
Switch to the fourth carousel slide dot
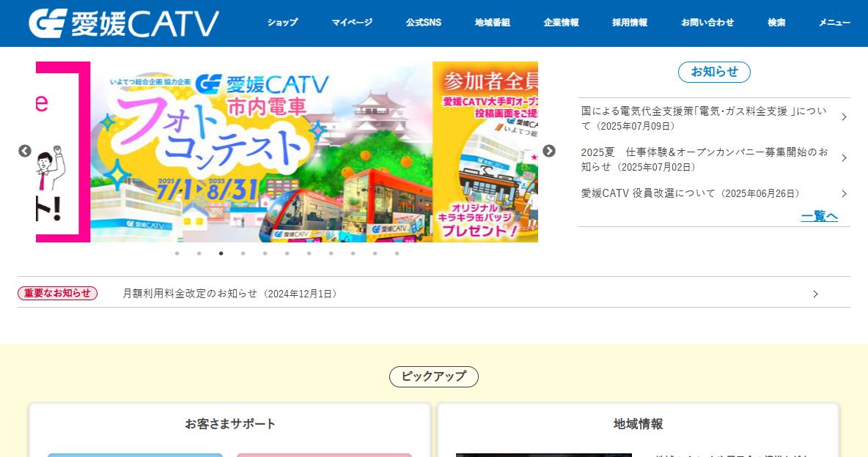pos(243,253)
